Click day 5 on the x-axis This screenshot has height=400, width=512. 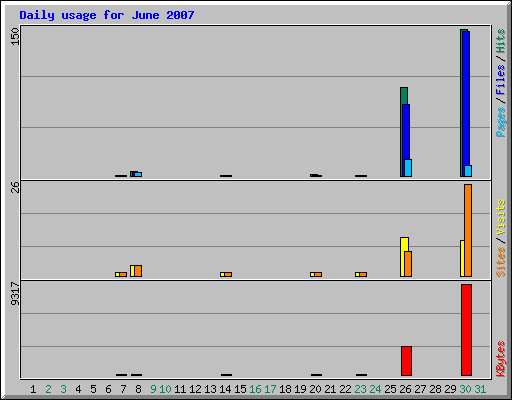point(93,389)
